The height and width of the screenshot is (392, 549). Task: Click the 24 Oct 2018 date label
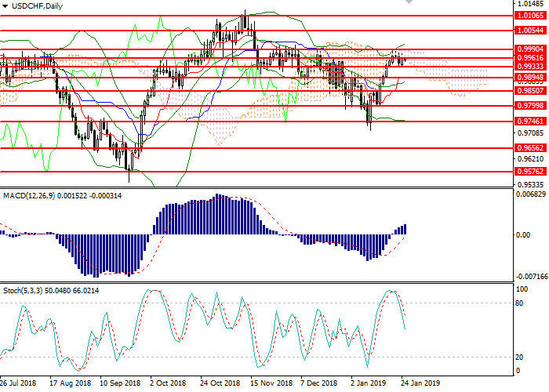click(220, 384)
